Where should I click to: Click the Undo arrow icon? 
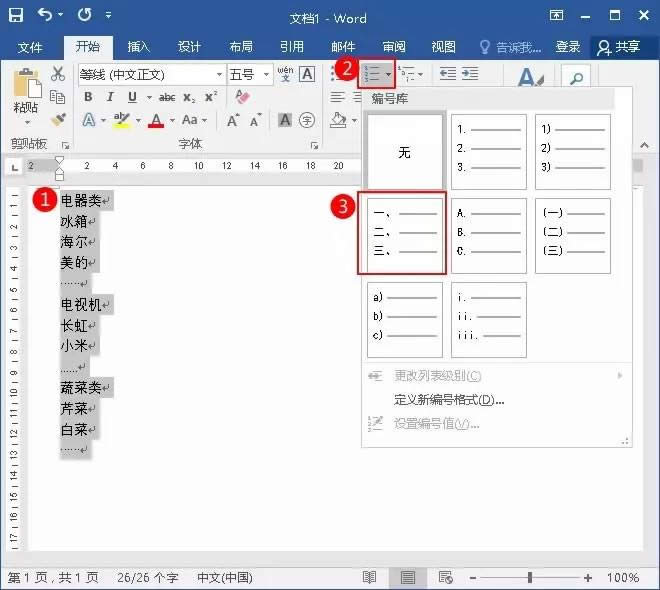click(44, 17)
